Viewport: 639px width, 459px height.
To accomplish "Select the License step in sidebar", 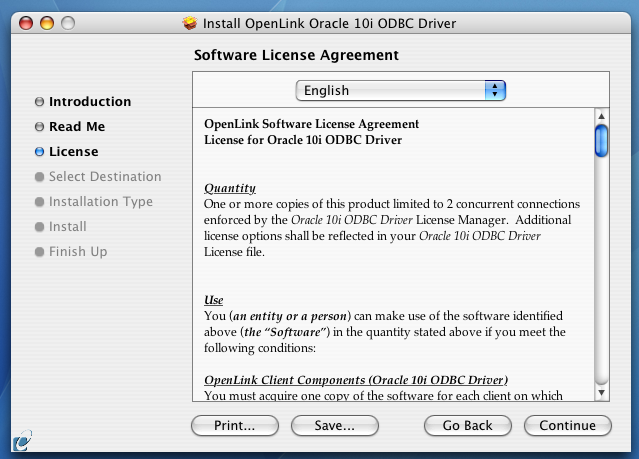I will pos(74,152).
